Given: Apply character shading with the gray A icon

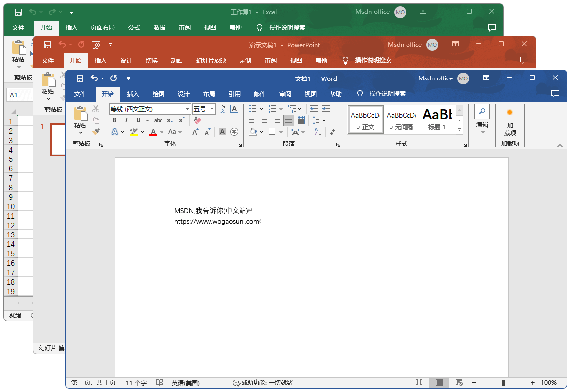Looking at the screenshot, I should click(x=222, y=132).
